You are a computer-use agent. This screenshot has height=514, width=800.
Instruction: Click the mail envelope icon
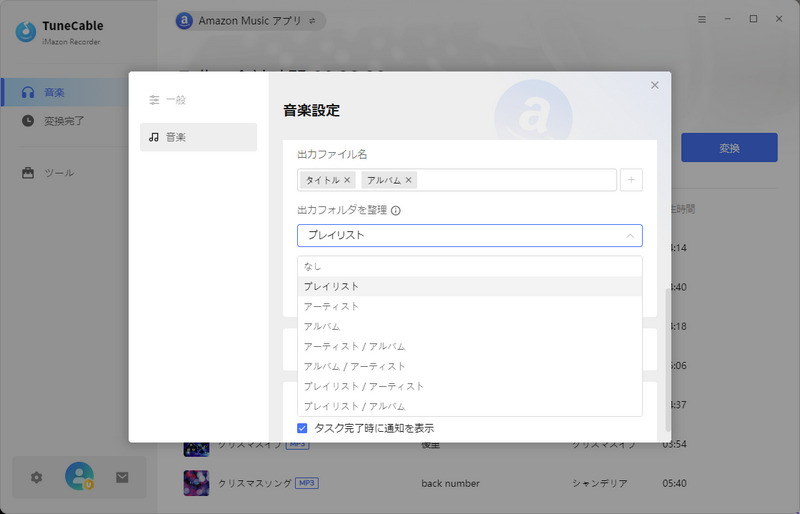coord(122,478)
